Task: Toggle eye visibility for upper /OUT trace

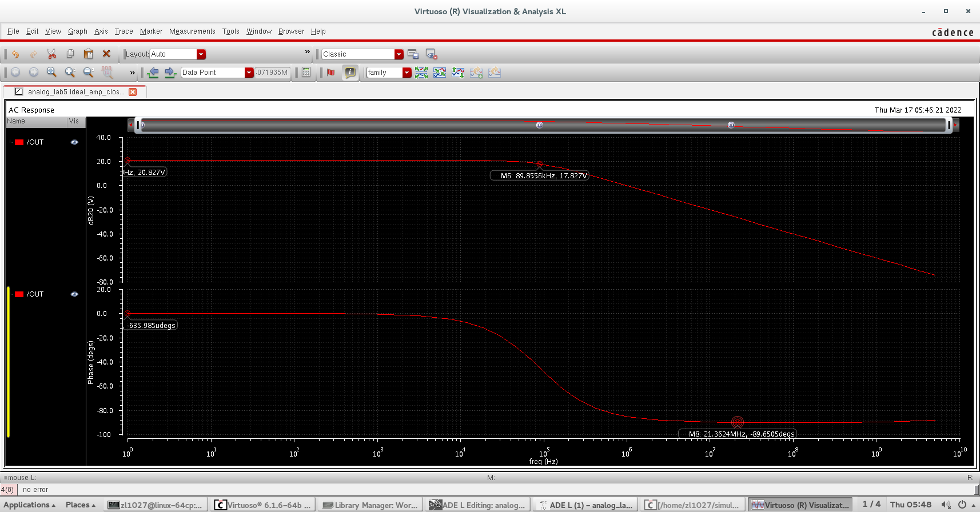Action: tap(74, 142)
